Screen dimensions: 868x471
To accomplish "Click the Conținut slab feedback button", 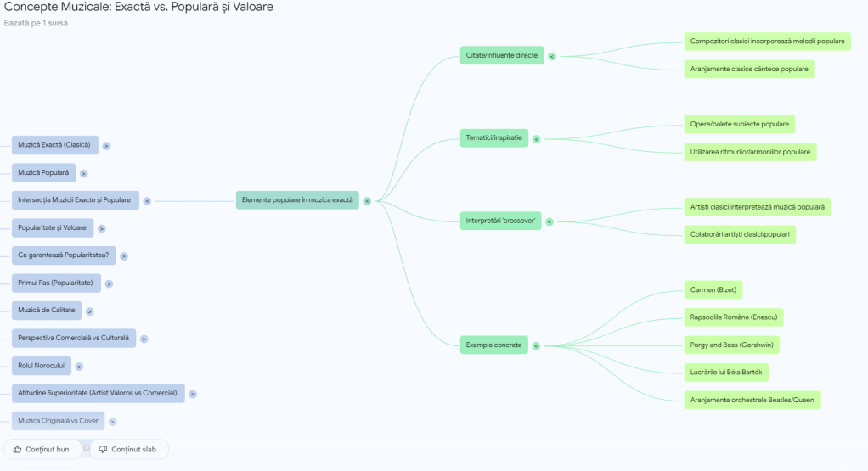I will point(129,449).
